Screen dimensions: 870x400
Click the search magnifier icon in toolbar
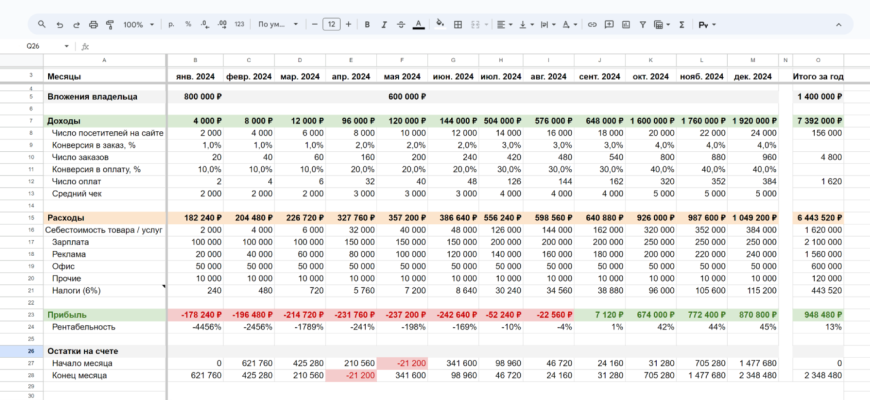[41, 24]
